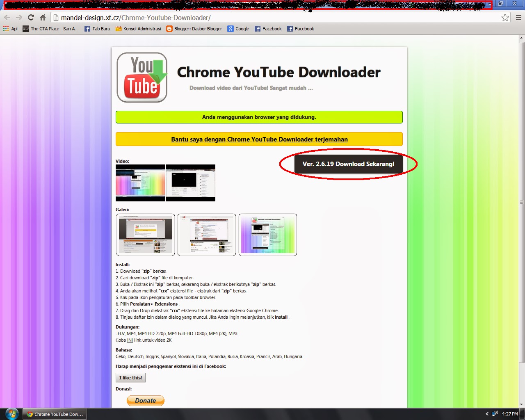Open the Apl apps shortcut
Screen dimensions: 525x420
pos(10,29)
